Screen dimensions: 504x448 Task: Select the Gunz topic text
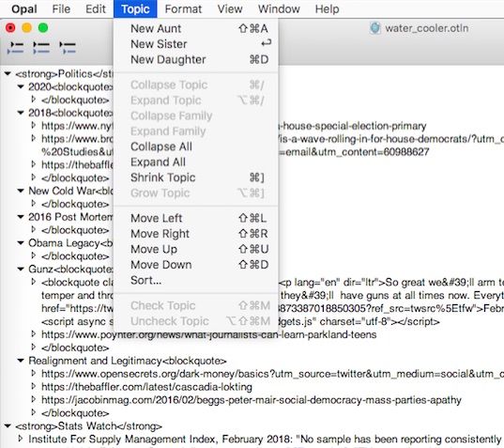[x=70, y=270]
